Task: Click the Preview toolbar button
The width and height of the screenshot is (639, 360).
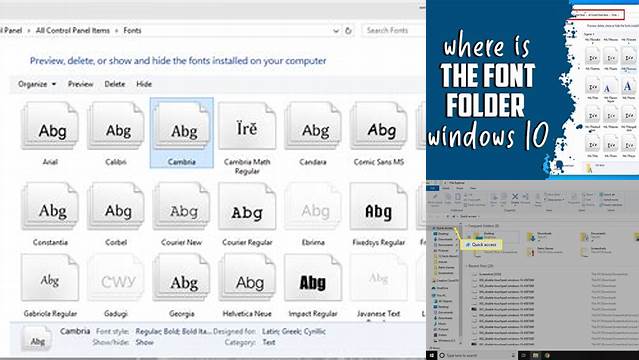Action: (x=80, y=84)
